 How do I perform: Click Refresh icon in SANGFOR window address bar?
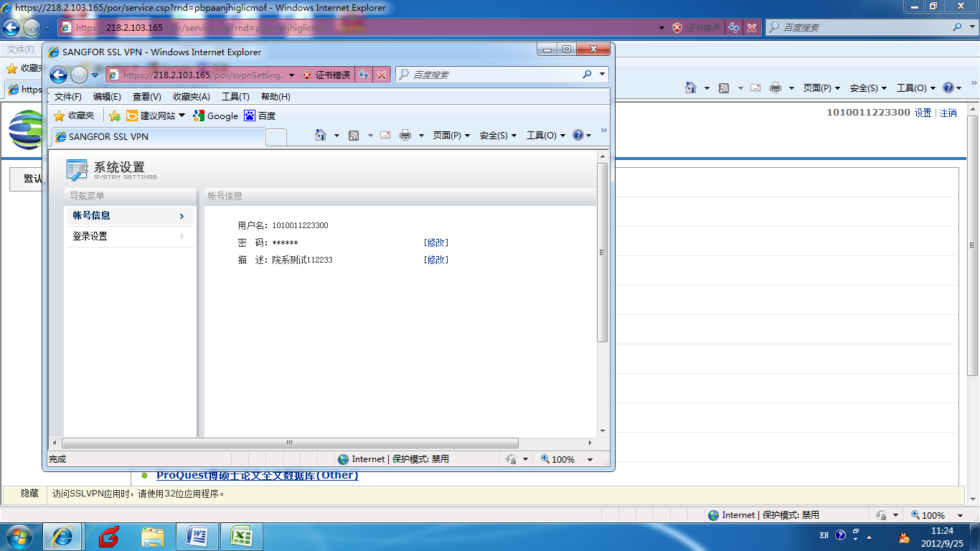364,75
